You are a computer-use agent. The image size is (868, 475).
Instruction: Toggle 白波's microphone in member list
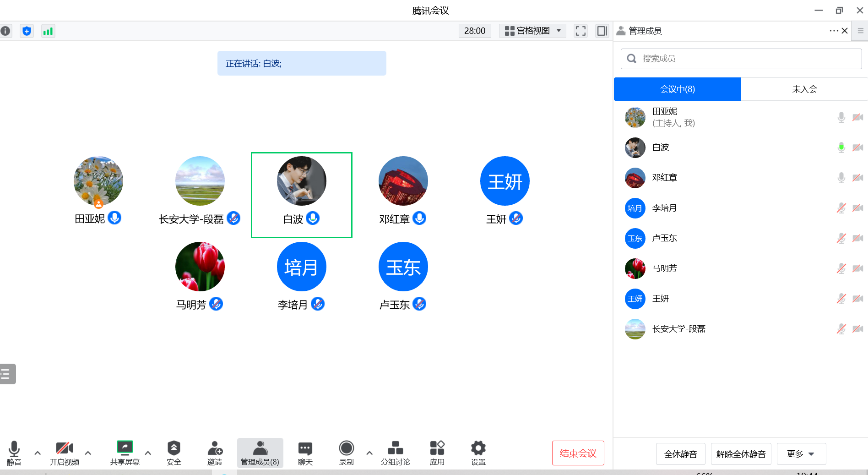click(841, 147)
